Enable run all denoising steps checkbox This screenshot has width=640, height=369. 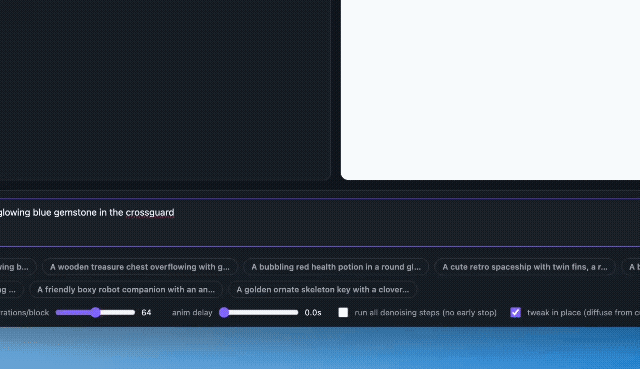[x=343, y=313]
